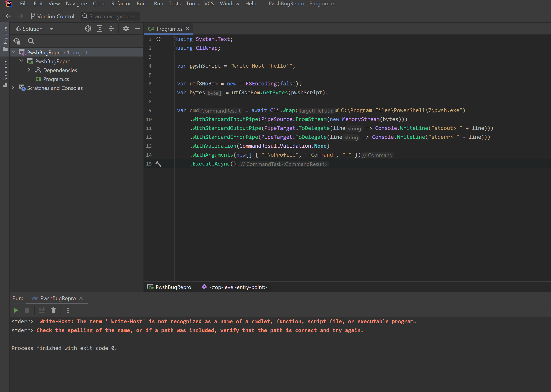Expand Scratches and Consoles

[13, 88]
